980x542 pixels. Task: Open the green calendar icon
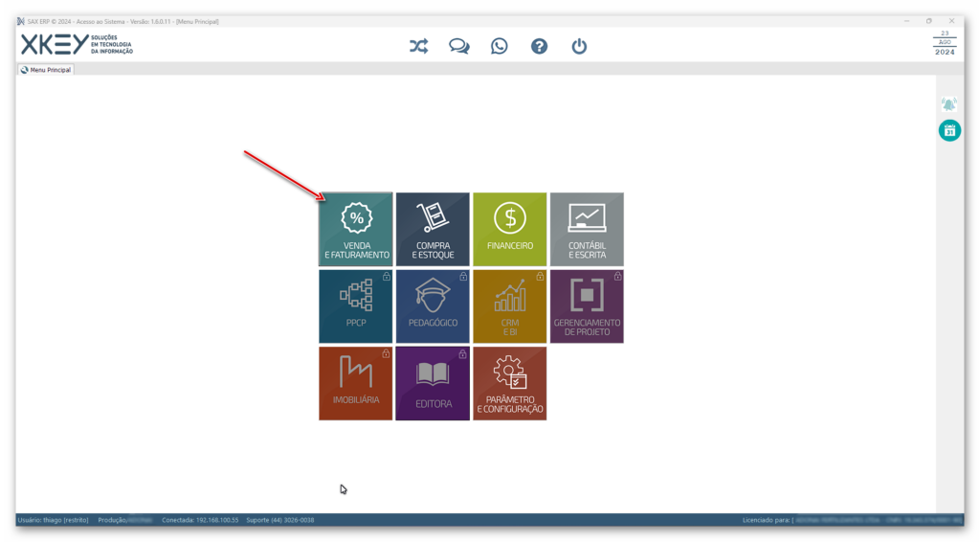click(949, 130)
